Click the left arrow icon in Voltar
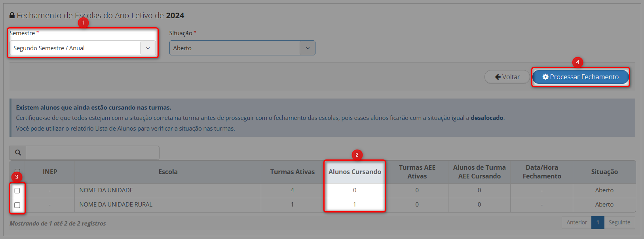Image resolution: width=644 pixels, height=239 pixels. [498, 77]
